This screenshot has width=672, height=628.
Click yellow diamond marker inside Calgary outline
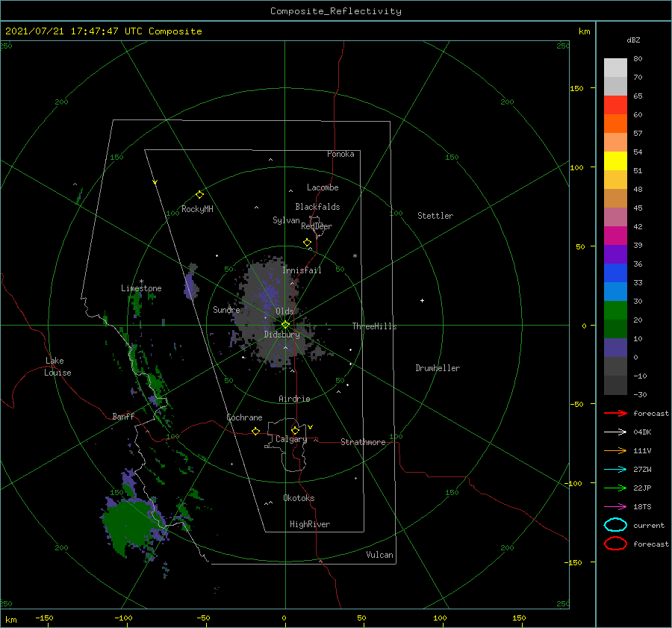click(x=295, y=430)
